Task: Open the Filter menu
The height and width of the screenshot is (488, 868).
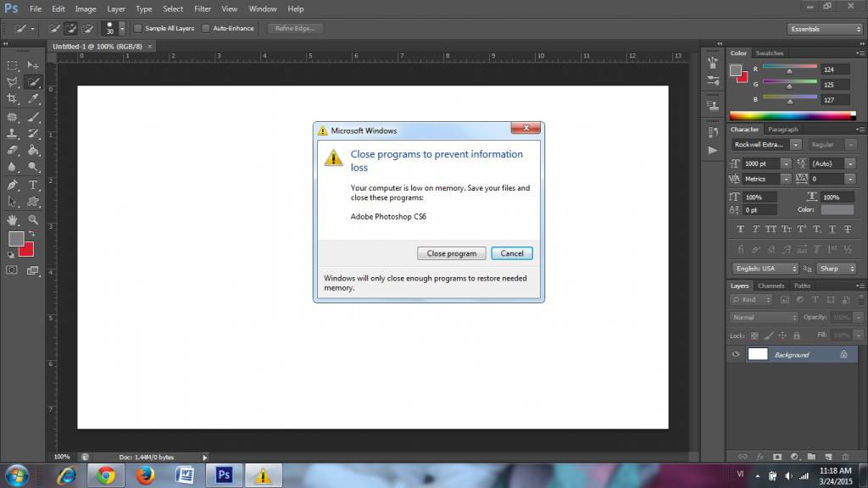Action: click(x=203, y=8)
